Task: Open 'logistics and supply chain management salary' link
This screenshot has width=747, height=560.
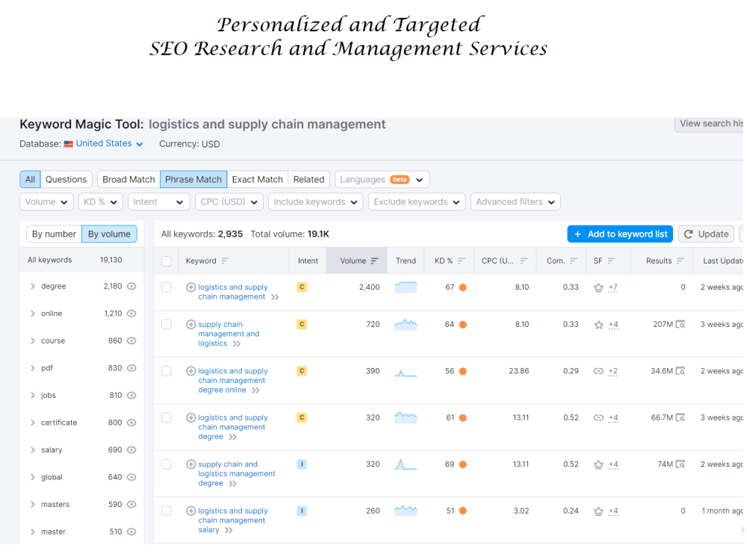Action: pos(232,520)
